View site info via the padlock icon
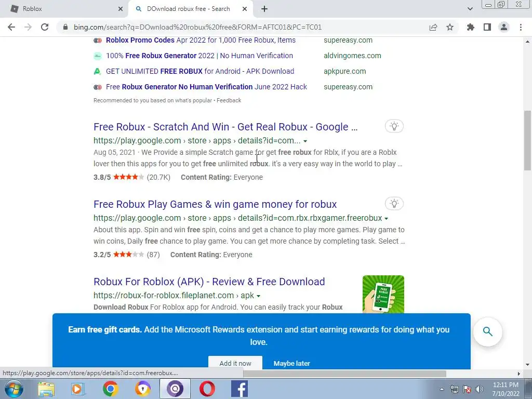 [x=65, y=27]
